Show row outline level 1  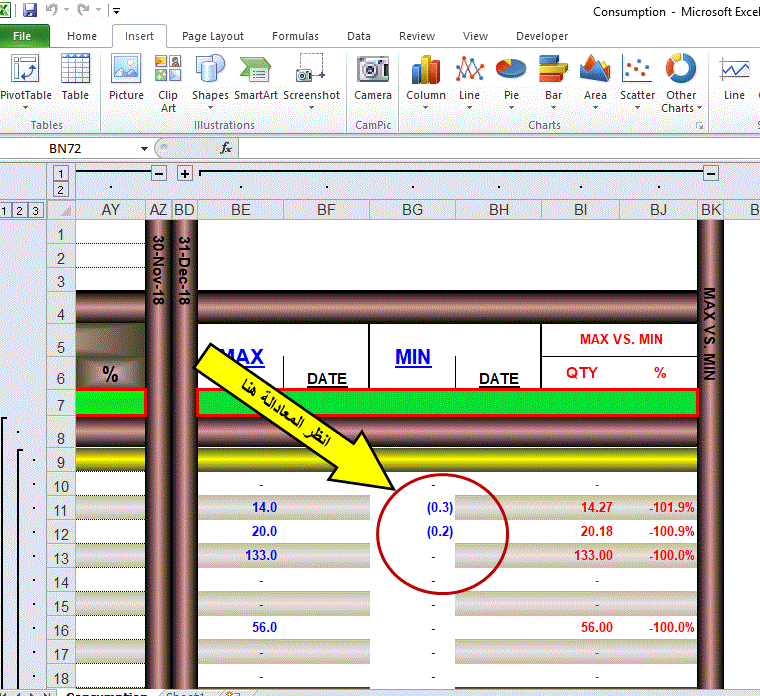pyautogui.click(x=4, y=211)
